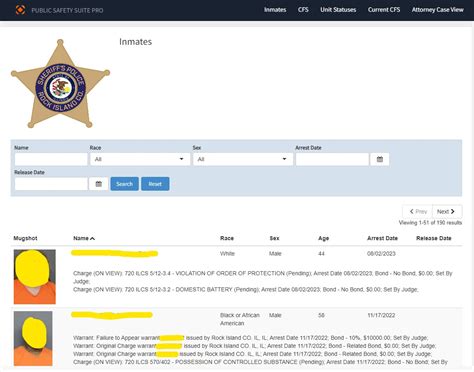
Task: Go to Unit Statuses page
Action: (x=338, y=10)
